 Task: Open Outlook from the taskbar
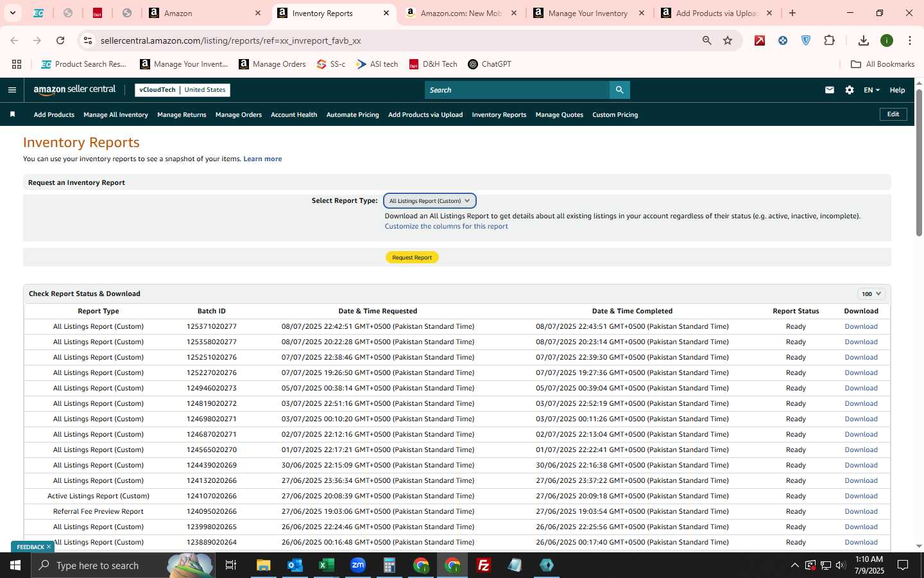(295, 565)
